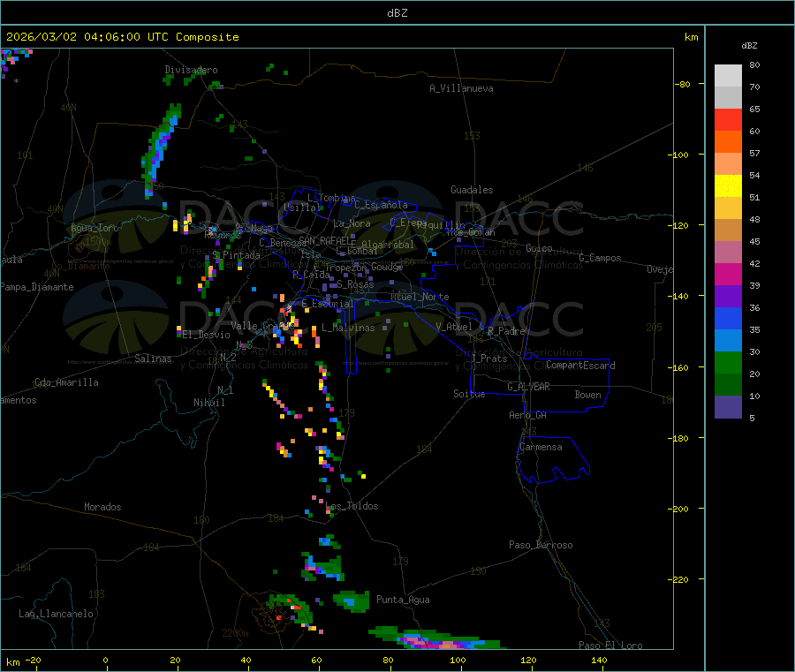The height and width of the screenshot is (672, 795).
Task: Select the magenta 39 dBZ legend swatch
Action: pyautogui.click(x=728, y=274)
